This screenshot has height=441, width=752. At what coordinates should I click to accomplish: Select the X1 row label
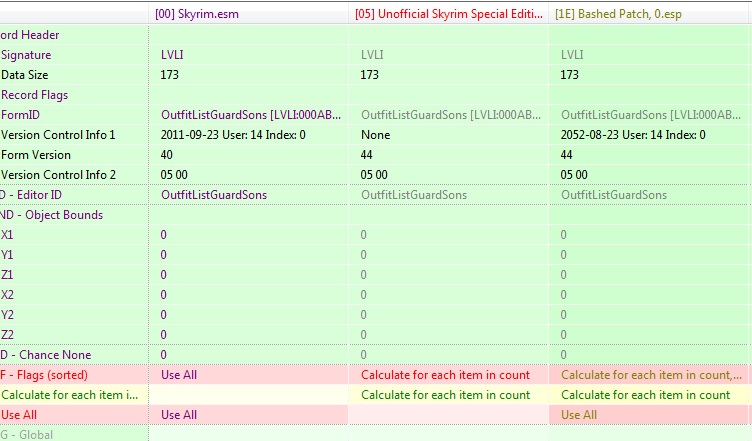(x=7, y=235)
